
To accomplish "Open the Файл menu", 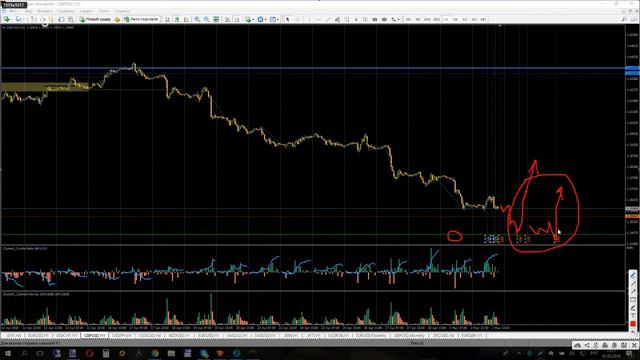I will [x=13, y=11].
